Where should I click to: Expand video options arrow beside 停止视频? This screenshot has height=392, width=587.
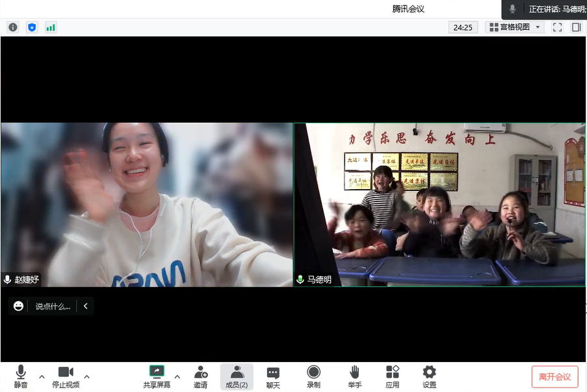coord(86,376)
